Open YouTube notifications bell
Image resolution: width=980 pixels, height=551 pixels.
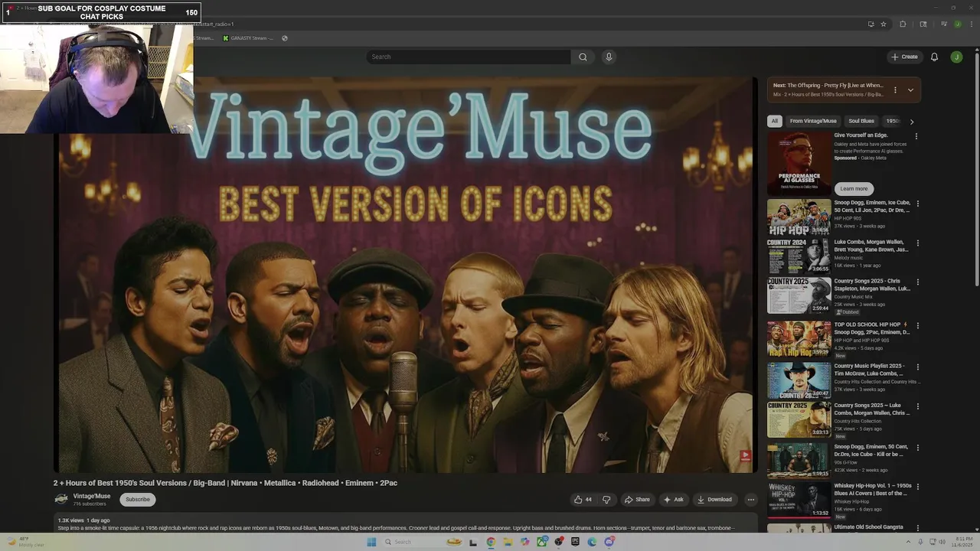[x=934, y=57]
